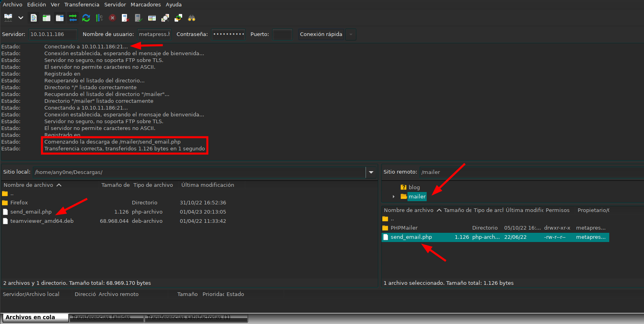Open the Edición menu

tap(36, 4)
